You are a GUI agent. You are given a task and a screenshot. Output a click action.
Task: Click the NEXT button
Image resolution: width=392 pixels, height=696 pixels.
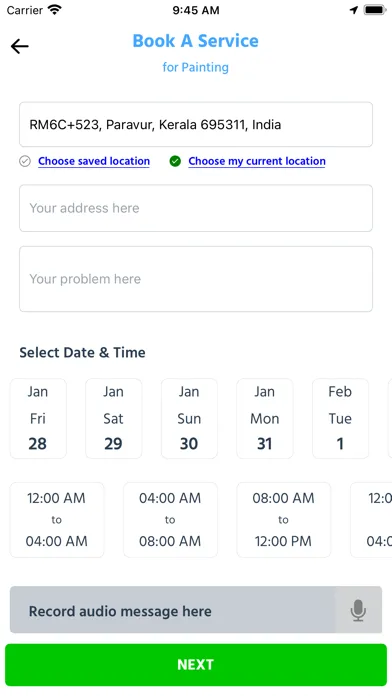coord(196,664)
